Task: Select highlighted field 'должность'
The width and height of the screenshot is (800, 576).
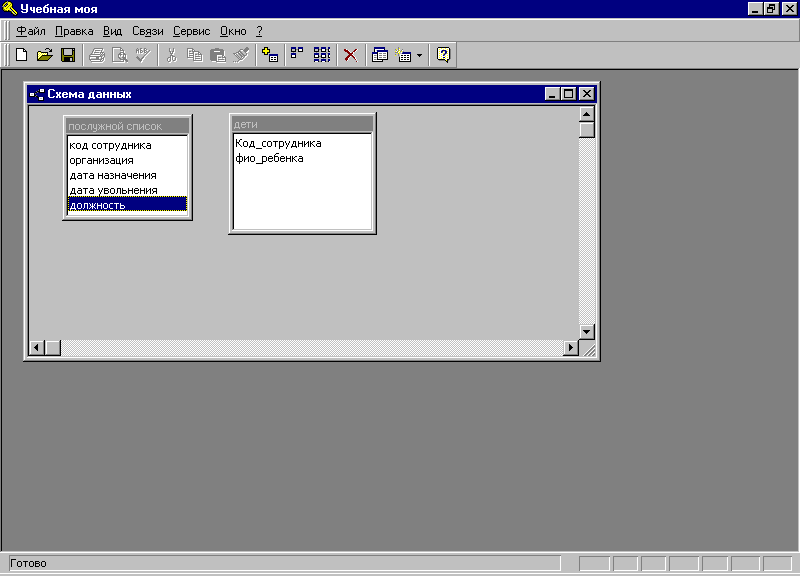Action: [x=128, y=205]
